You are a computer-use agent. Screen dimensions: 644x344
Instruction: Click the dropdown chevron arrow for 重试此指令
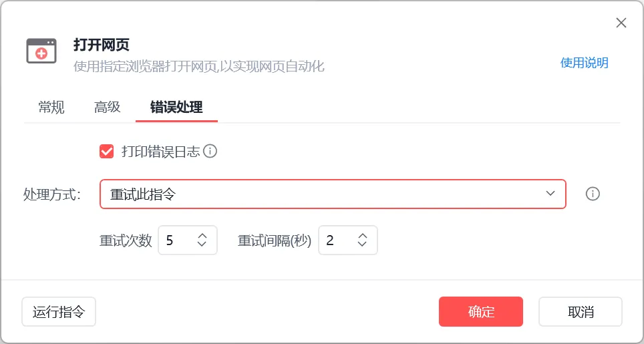[550, 194]
